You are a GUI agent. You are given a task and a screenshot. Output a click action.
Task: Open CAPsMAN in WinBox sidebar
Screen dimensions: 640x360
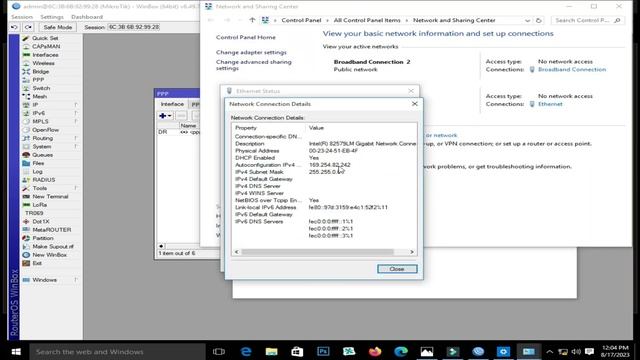(x=46, y=47)
